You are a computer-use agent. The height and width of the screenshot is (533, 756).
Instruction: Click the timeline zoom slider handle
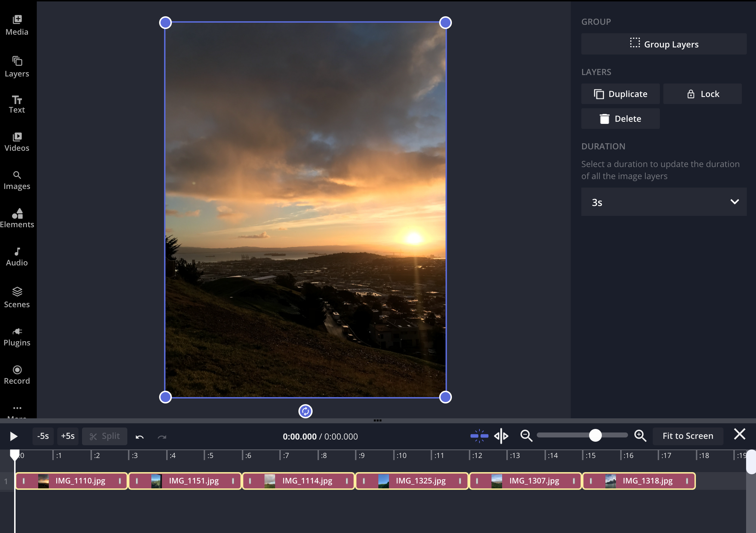pyautogui.click(x=595, y=435)
